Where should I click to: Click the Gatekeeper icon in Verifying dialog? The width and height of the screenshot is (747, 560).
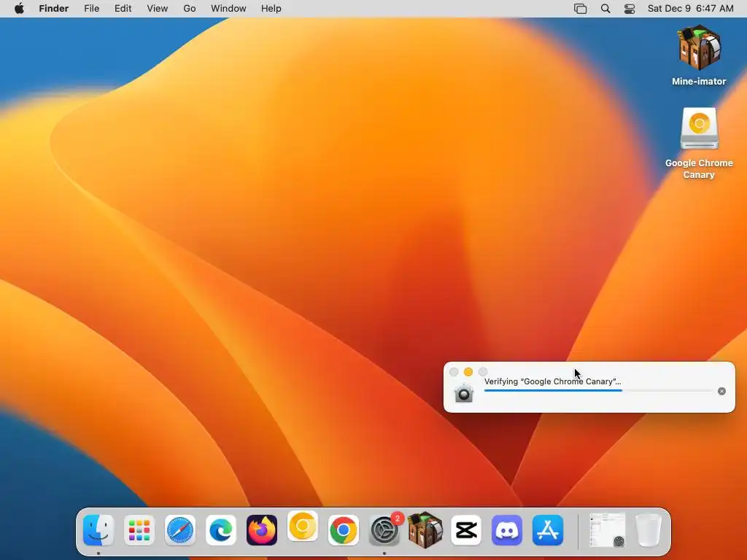(x=463, y=393)
